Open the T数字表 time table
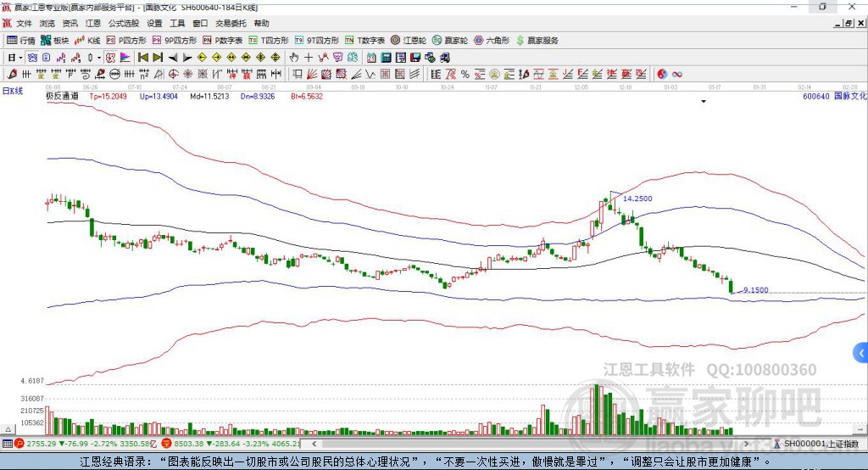Viewport: 868px width, 470px height. click(x=364, y=41)
